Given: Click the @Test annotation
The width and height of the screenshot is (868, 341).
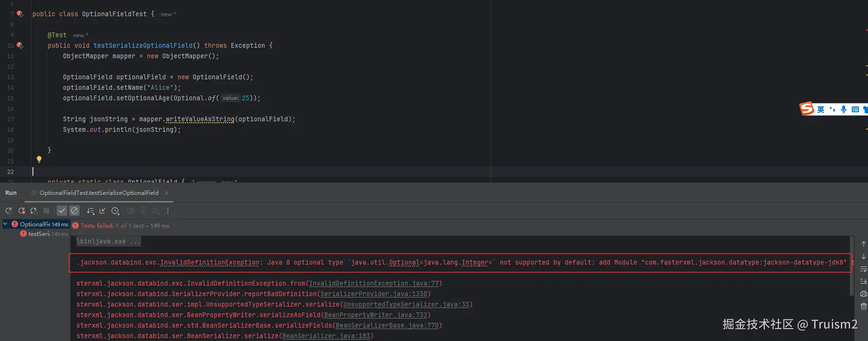Looking at the screenshot, I should (57, 35).
